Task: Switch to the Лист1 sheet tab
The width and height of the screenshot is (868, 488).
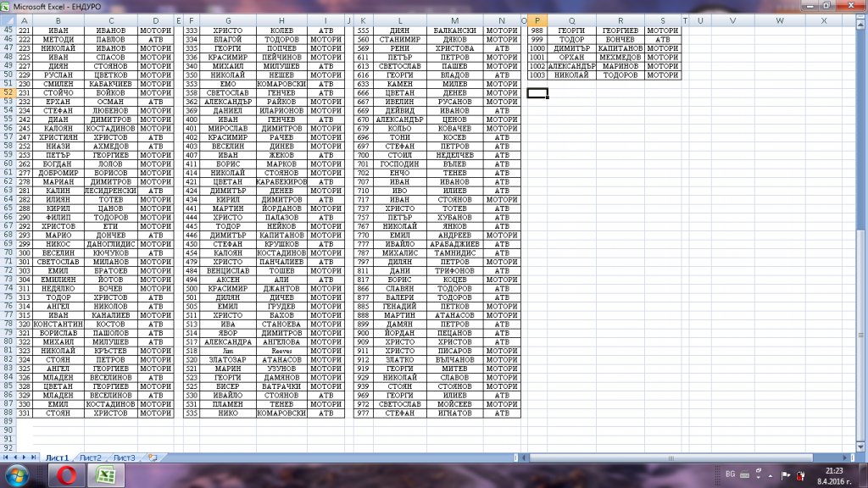Action: (x=57, y=457)
